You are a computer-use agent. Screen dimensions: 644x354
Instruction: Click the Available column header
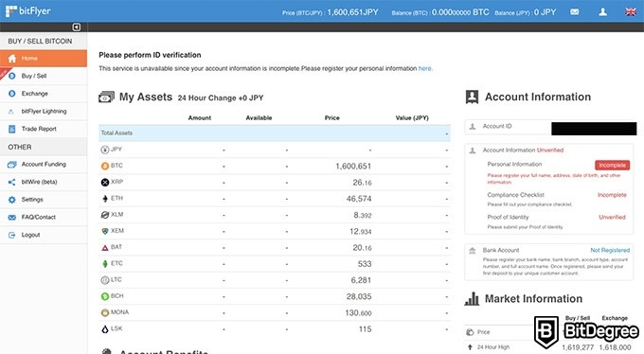click(259, 118)
